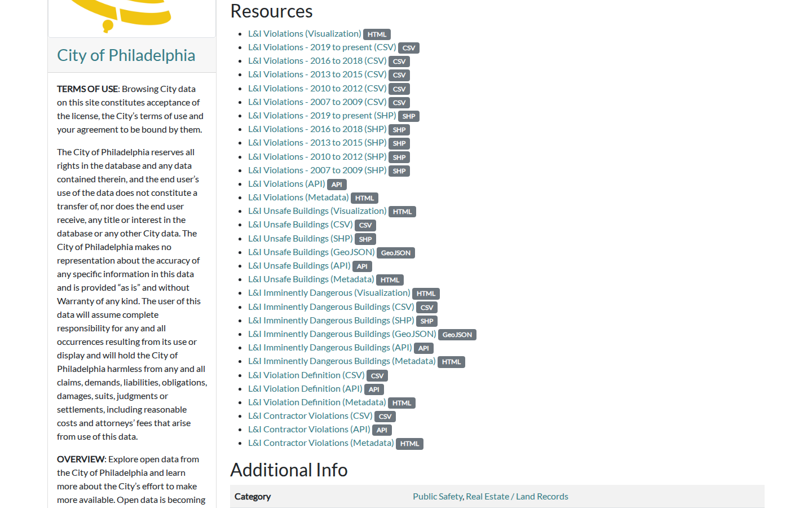
Task: Open L&I Violations - 2019 to present (CSV)
Action: tap(322, 47)
